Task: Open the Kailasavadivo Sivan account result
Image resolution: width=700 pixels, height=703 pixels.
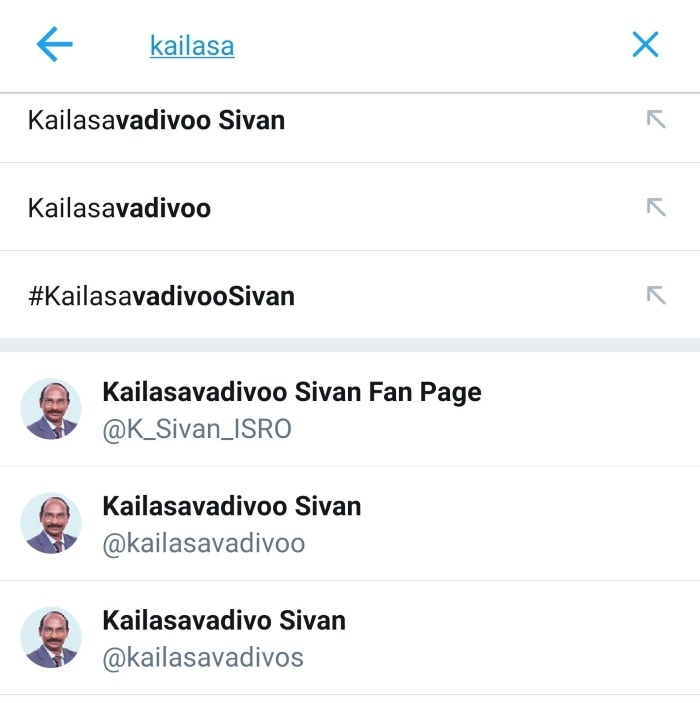Action: [x=350, y=638]
